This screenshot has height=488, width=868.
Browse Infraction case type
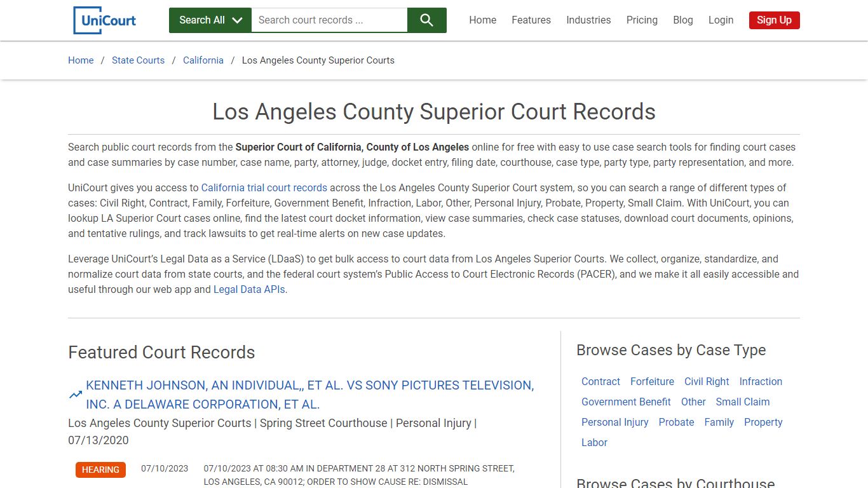coord(761,382)
